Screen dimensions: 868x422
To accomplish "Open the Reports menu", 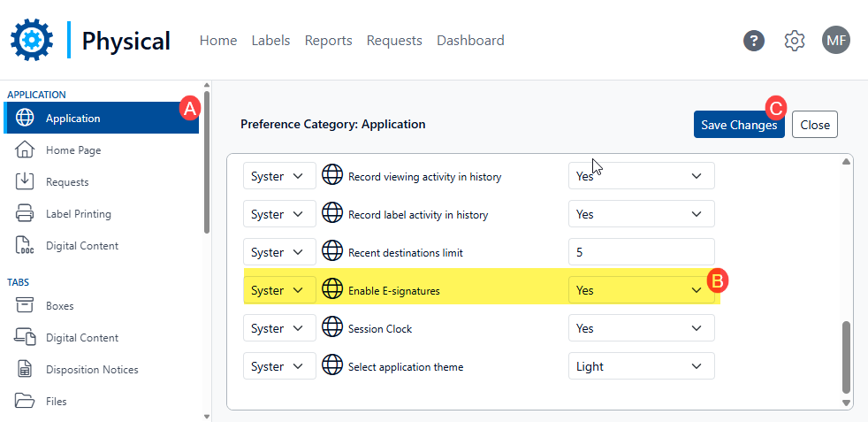I will (328, 41).
